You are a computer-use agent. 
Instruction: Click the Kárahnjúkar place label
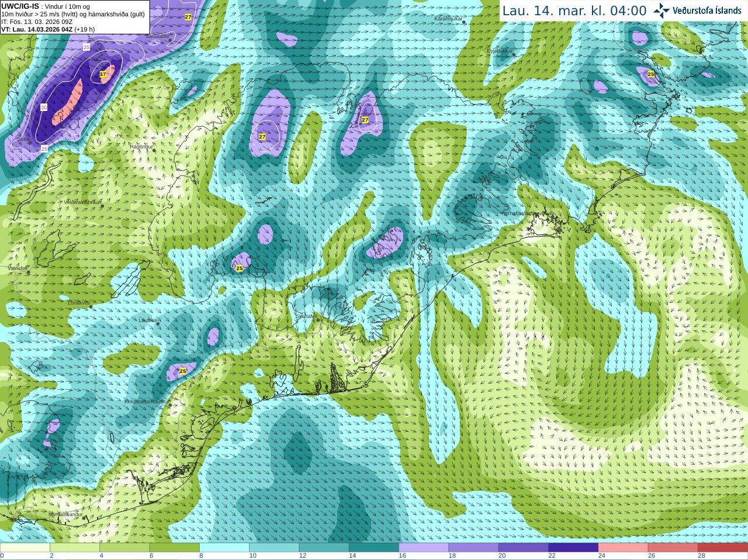click(448, 19)
